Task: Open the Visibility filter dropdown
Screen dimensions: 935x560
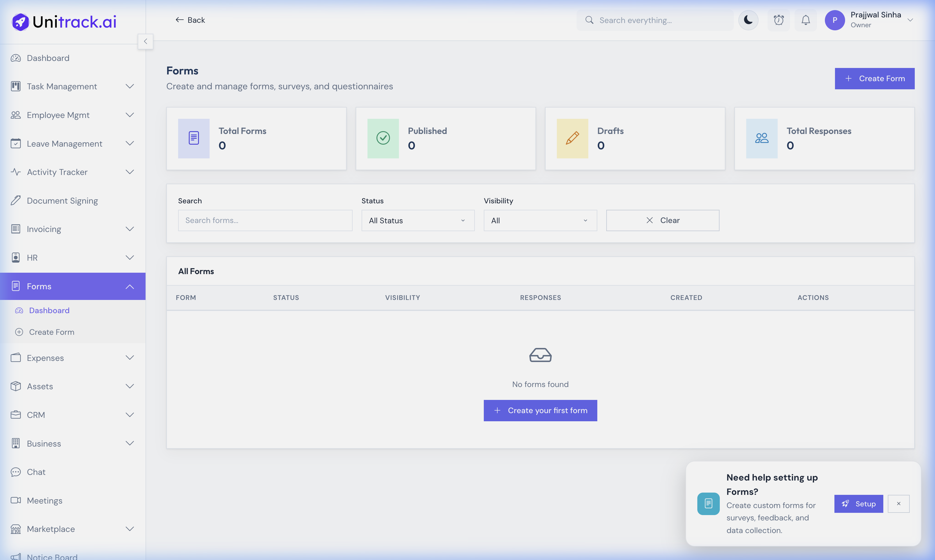Action: coord(540,220)
